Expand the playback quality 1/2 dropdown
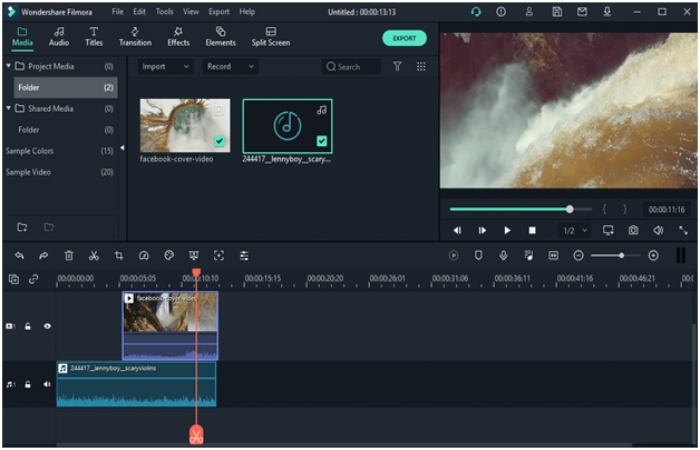 [573, 230]
